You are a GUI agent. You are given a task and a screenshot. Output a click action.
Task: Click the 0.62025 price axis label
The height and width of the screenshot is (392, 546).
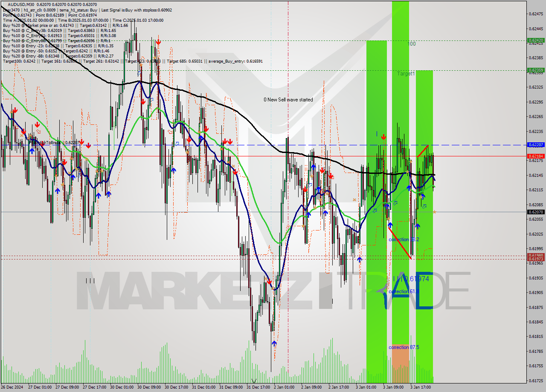536,234
